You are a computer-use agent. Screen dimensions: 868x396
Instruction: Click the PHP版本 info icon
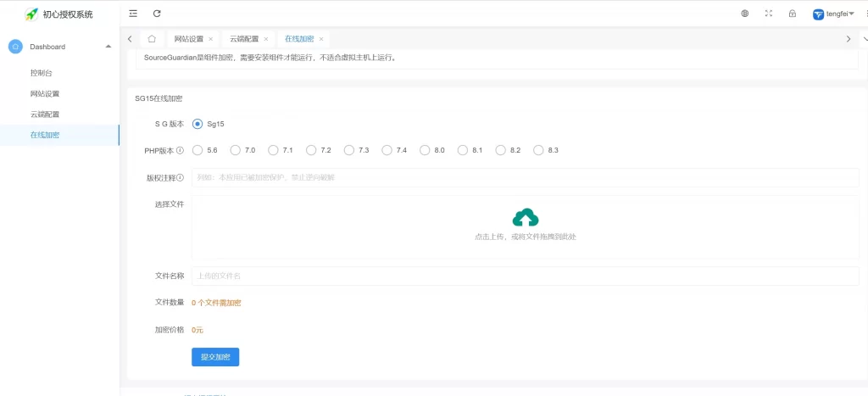tap(180, 151)
